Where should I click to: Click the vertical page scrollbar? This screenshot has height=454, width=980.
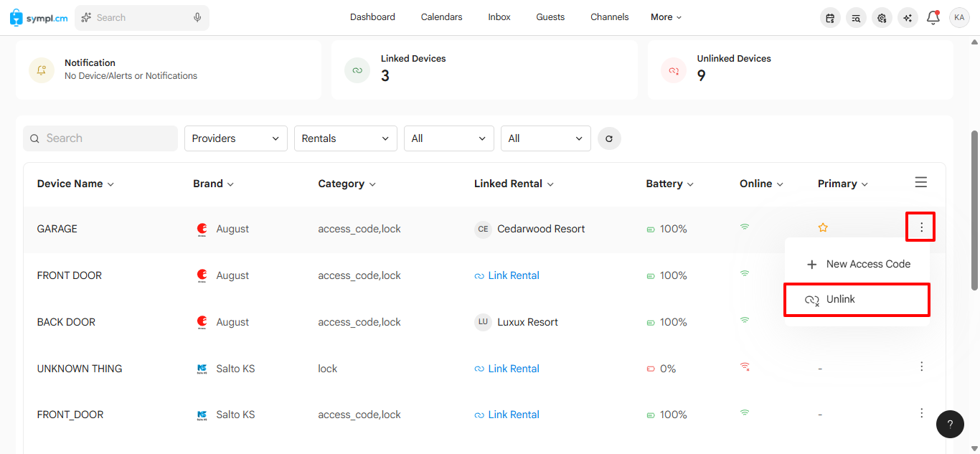coord(974,210)
